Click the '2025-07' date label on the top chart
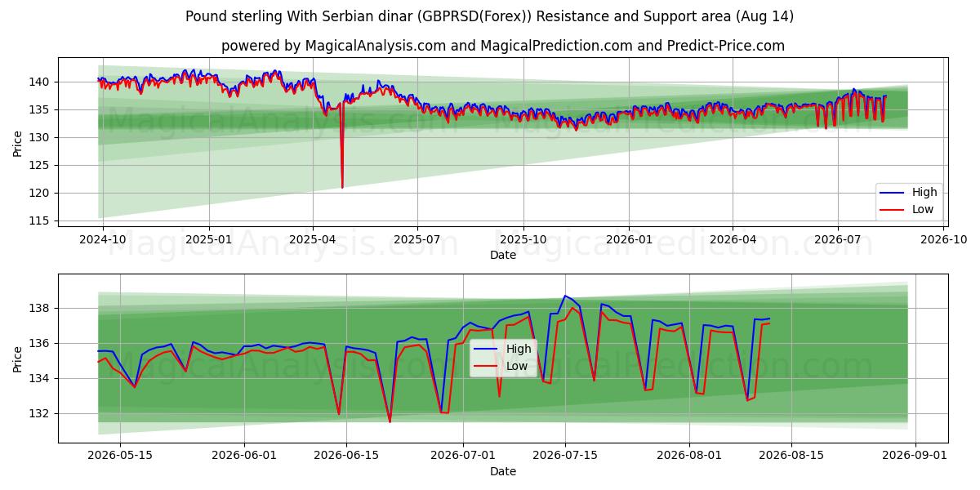Image resolution: width=980 pixels, height=490 pixels. (417, 240)
